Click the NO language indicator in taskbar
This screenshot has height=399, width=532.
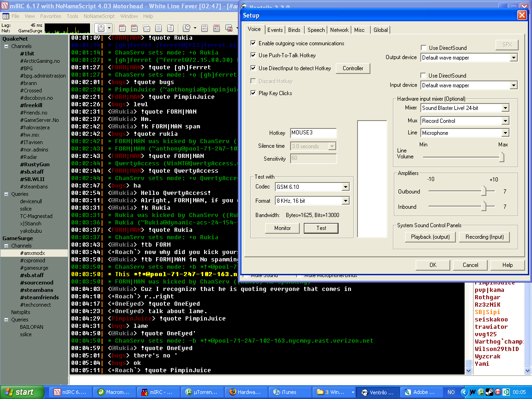point(451,392)
